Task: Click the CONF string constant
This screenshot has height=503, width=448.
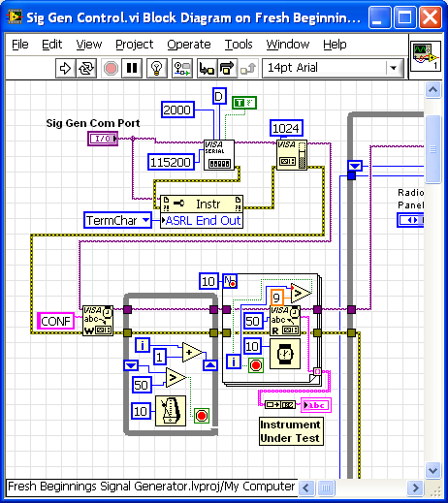Action: (x=55, y=321)
